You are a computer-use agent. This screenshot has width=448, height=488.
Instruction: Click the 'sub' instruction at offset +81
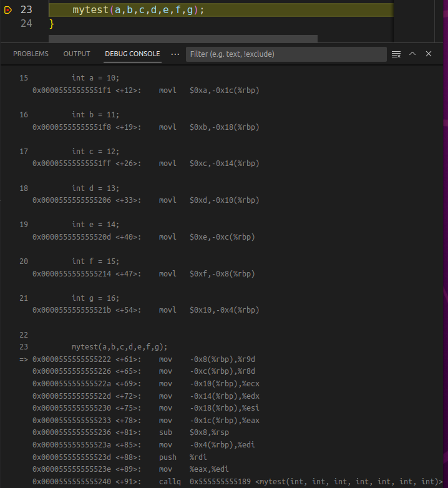coord(165,432)
